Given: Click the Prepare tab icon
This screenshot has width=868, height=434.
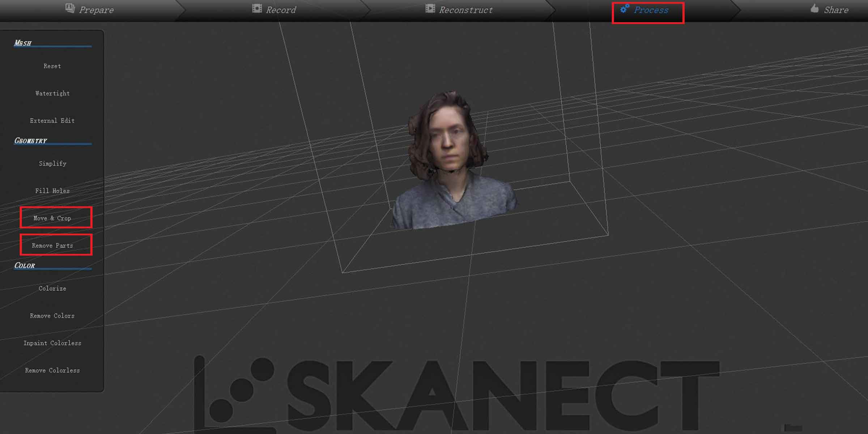Looking at the screenshot, I should 70,8.
